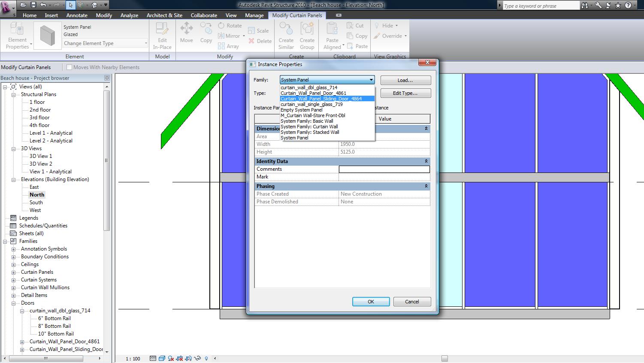This screenshot has width=644, height=363.
Task: Collapse the Identity Data section
Action: click(x=426, y=161)
